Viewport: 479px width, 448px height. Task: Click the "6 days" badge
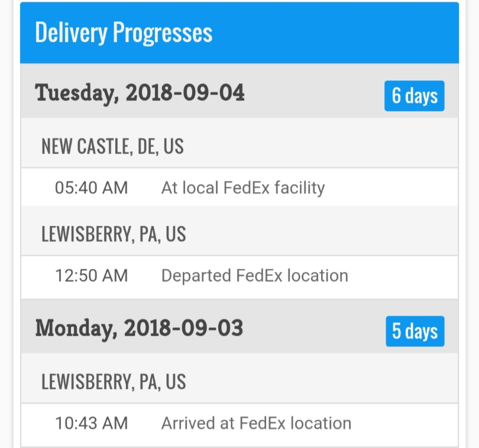[415, 96]
